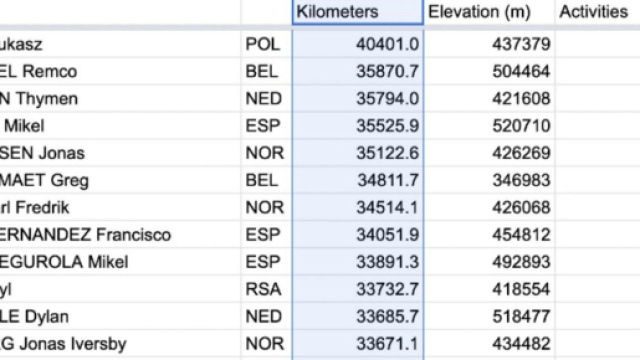
Task: Select the RSA country cell
Action: pyautogui.click(x=267, y=289)
